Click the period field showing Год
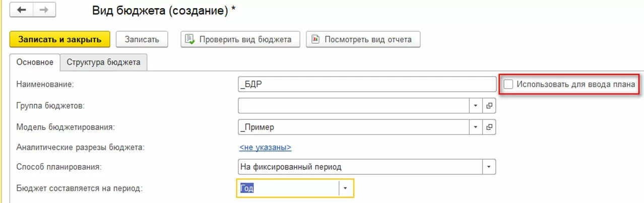644x203 pixels. (288, 188)
